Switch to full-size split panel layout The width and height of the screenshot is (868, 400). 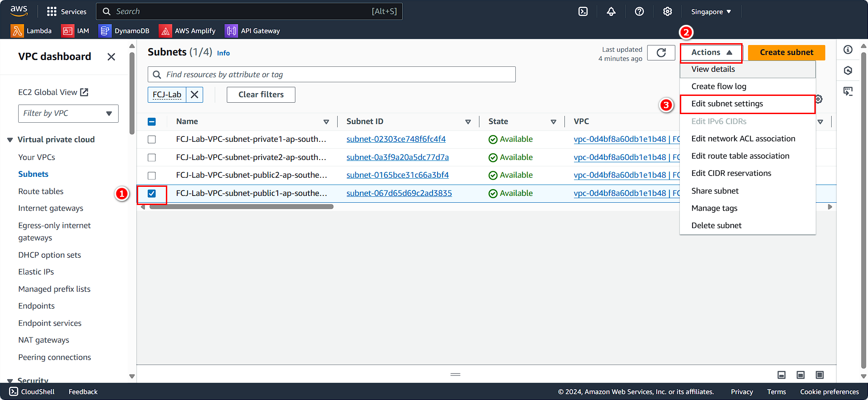[820, 375]
